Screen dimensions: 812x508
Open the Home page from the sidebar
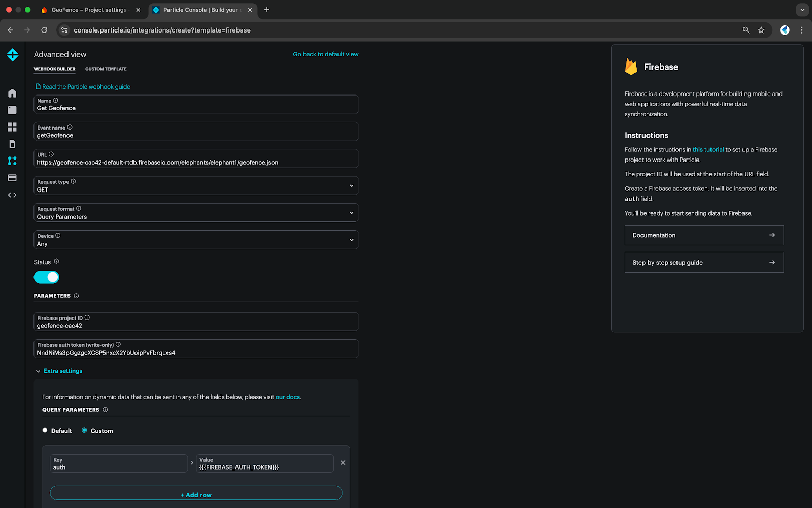12,93
